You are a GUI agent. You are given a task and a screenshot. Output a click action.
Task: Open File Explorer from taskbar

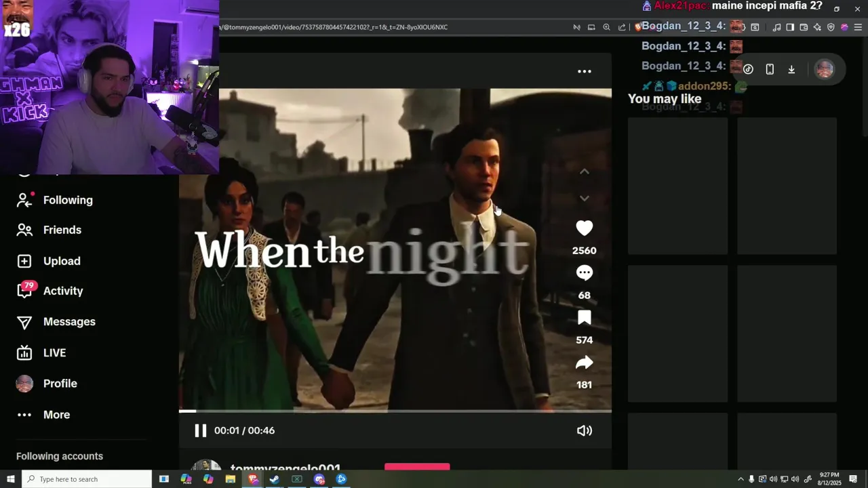pos(231,479)
